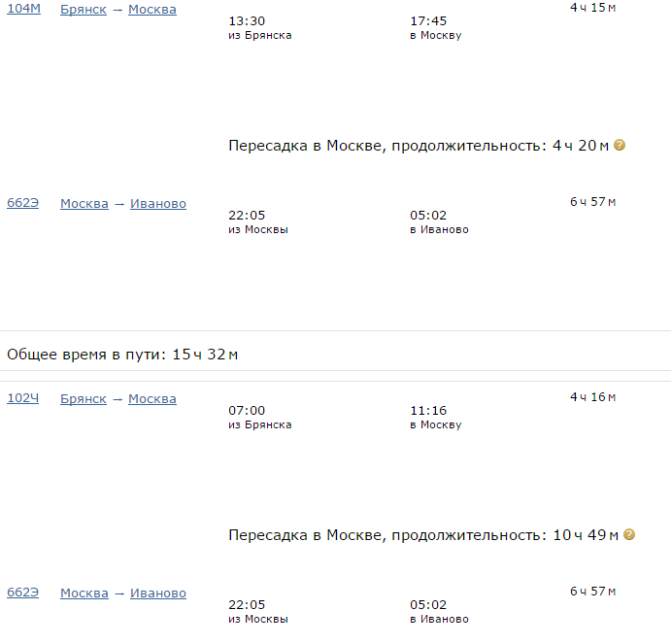Click help icon beside 10 ч 49 м transfer

pos(629,534)
